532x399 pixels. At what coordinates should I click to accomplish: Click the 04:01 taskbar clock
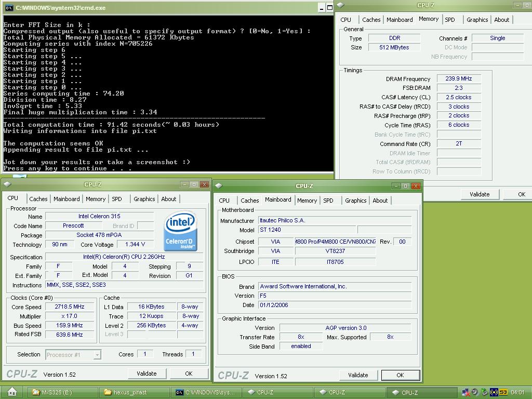click(x=517, y=392)
